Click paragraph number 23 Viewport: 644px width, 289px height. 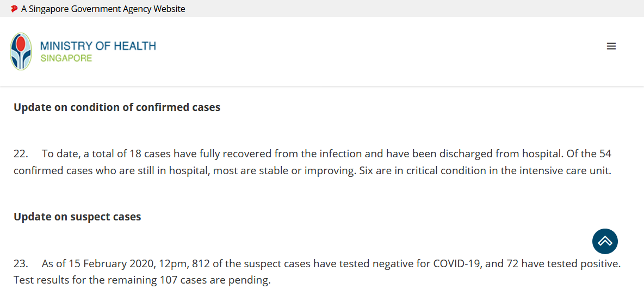click(21, 263)
